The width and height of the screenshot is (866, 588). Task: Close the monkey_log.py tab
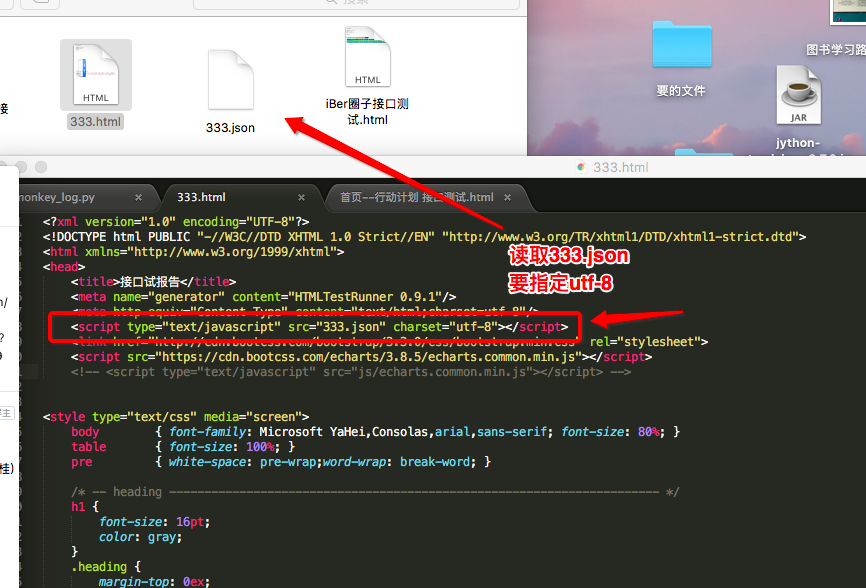tap(138, 197)
